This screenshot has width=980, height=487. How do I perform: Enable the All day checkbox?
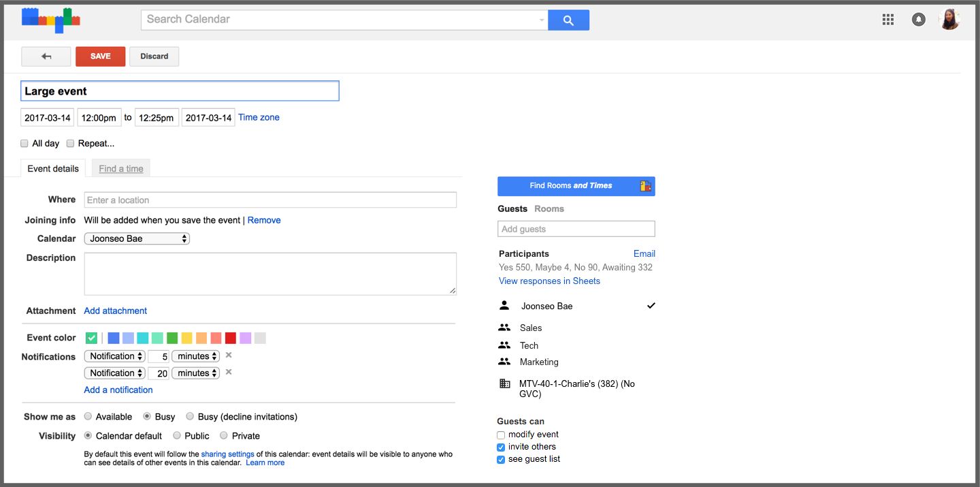click(x=24, y=143)
